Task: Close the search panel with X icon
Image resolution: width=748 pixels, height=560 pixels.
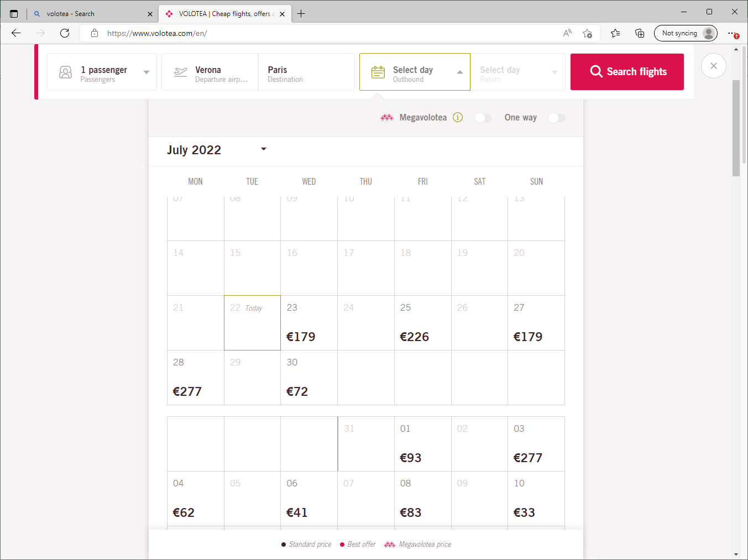Action: click(x=713, y=66)
